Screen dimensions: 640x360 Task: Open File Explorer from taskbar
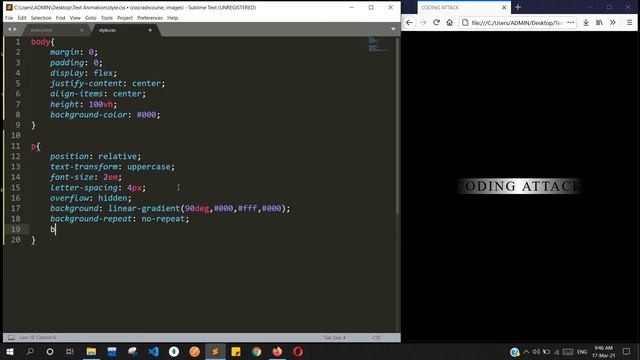click(x=91, y=351)
